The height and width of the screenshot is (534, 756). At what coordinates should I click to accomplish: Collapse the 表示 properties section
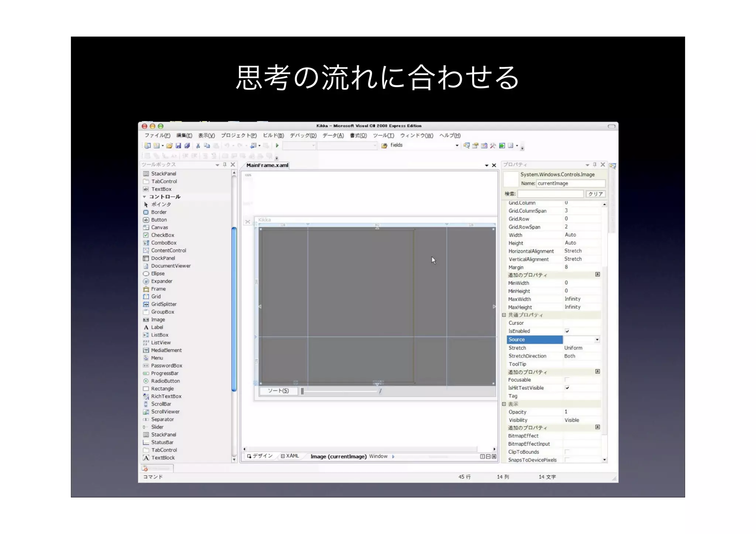coord(504,404)
